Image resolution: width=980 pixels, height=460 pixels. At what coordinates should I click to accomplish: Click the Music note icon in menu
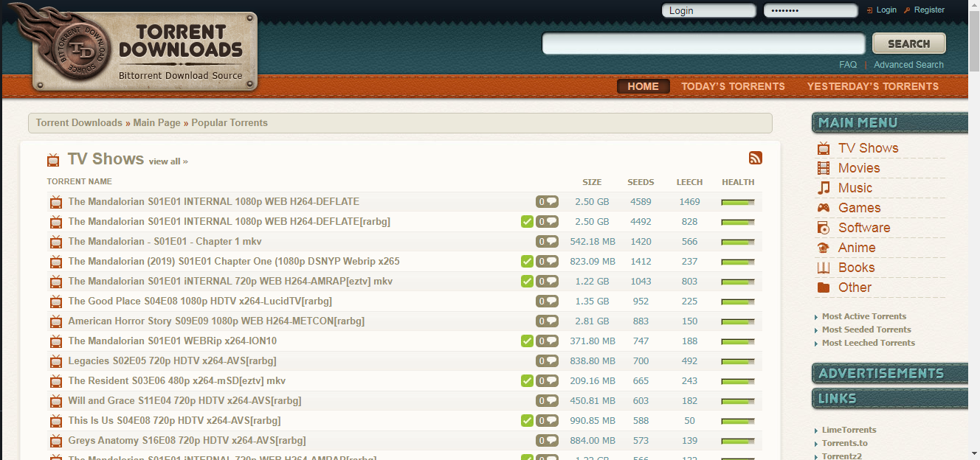(823, 188)
